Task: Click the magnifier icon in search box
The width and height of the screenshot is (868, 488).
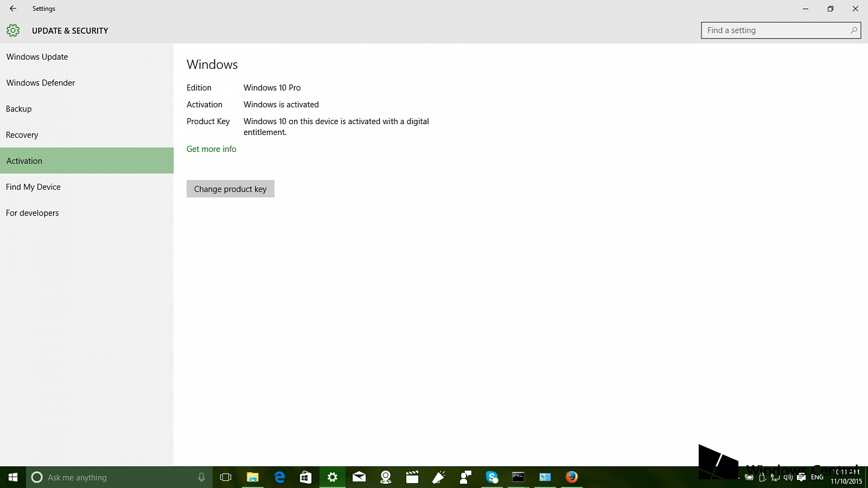Action: tap(854, 30)
